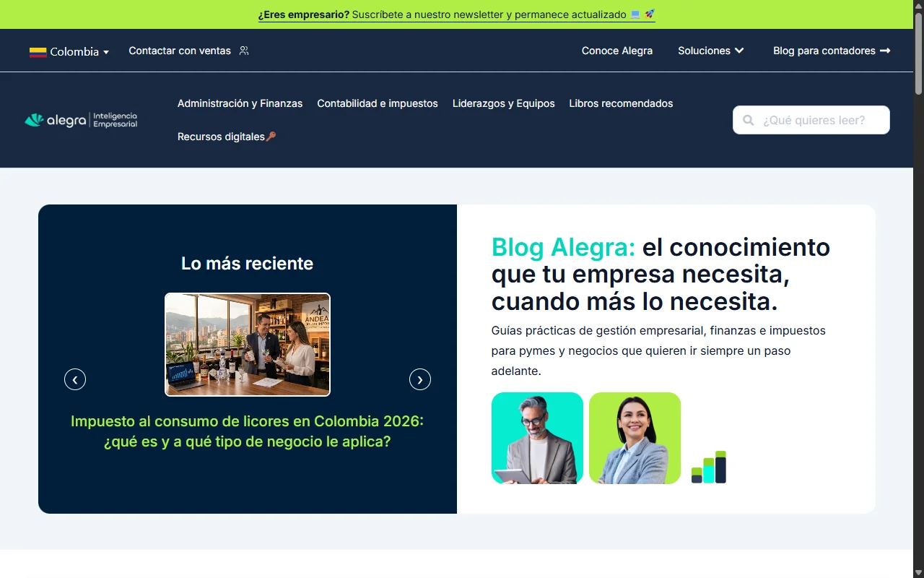Viewport: 924px width, 578px height.
Task: Click the arrow icon after Blog para contadores
Action: [x=885, y=51]
